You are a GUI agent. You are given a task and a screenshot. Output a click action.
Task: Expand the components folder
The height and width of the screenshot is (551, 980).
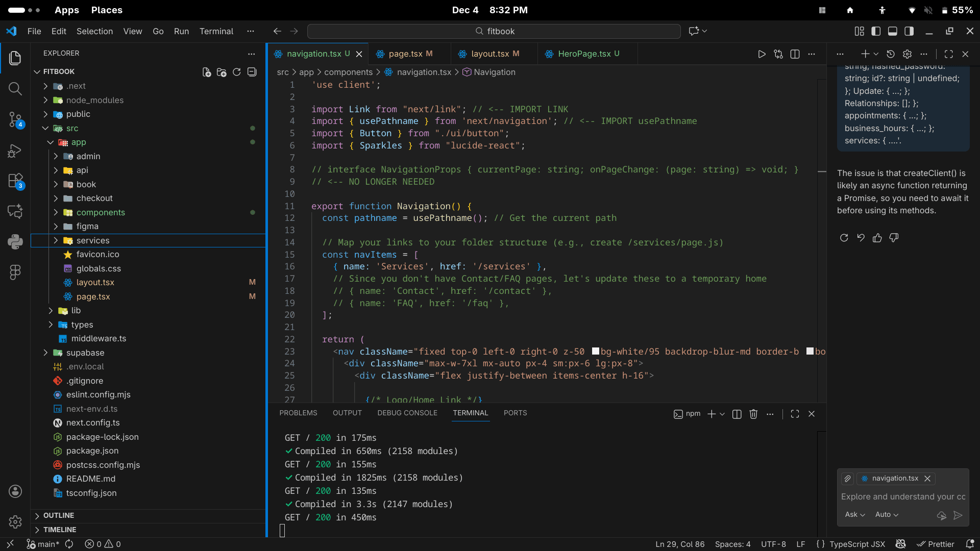101,212
